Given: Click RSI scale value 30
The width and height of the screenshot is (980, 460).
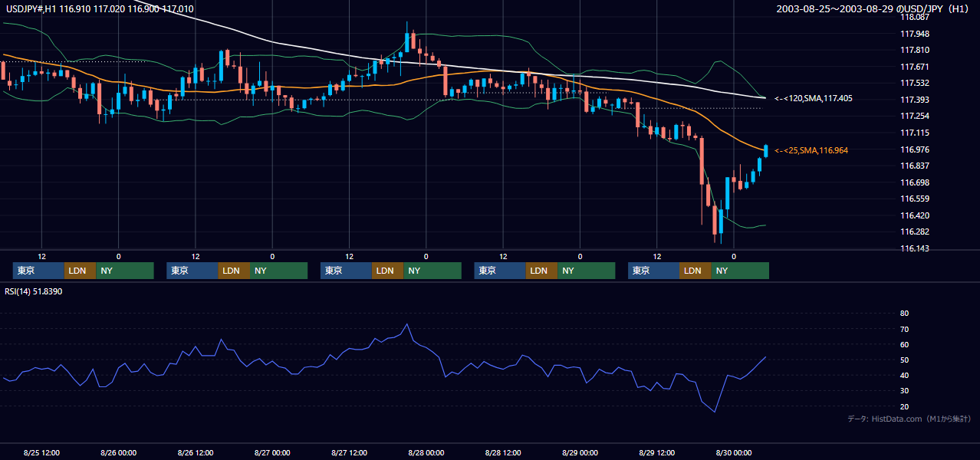Looking at the screenshot, I should pyautogui.click(x=904, y=391).
